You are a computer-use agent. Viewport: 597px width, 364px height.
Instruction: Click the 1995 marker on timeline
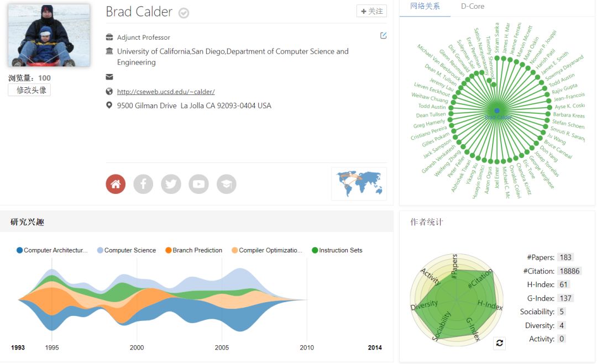pos(52,347)
